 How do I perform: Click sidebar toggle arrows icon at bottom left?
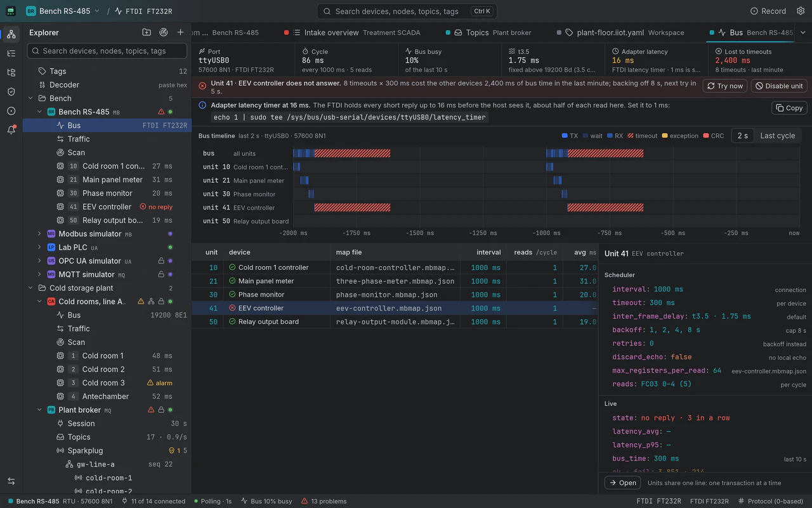click(x=11, y=481)
